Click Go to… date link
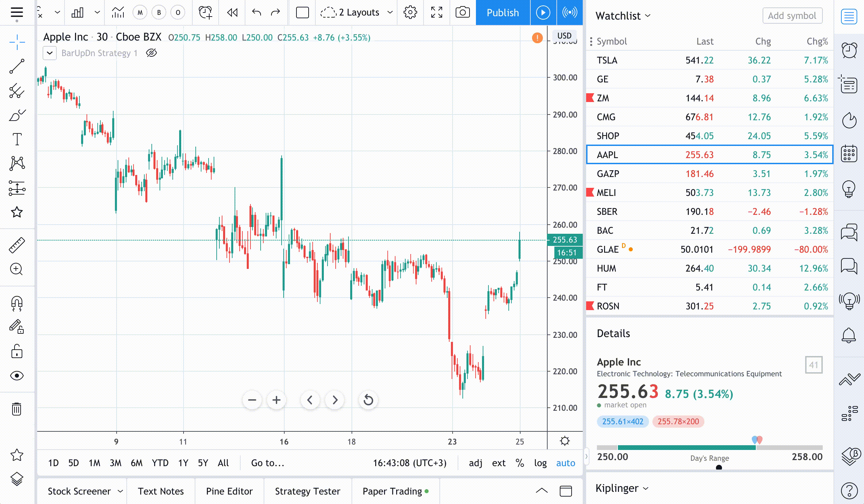Viewport: 864px width, 504px height. coord(267,463)
